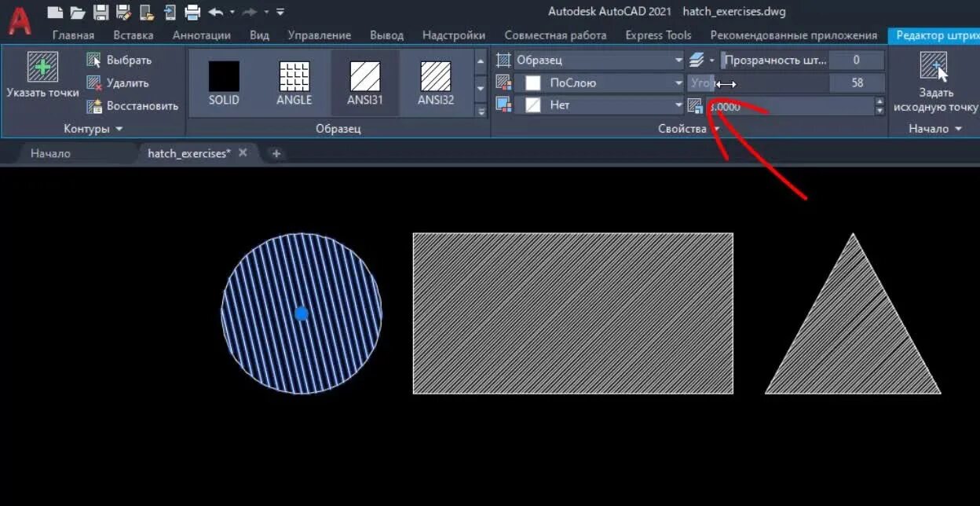Choose the ANSI31 hatch pattern
The image size is (980, 506).
tap(364, 83)
